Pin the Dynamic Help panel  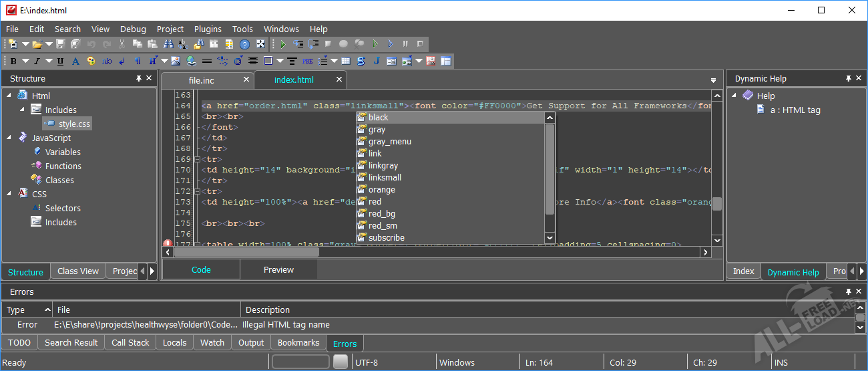pyautogui.click(x=848, y=78)
